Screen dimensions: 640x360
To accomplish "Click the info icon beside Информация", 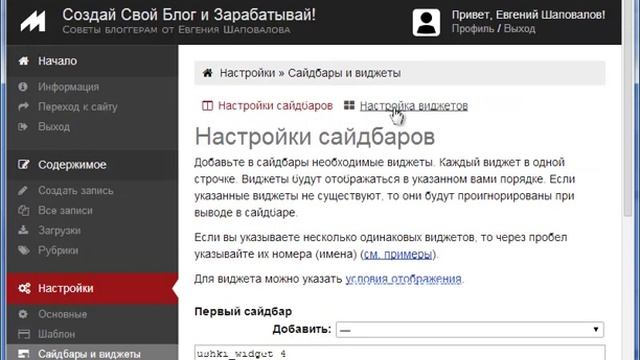I will click(x=23, y=87).
